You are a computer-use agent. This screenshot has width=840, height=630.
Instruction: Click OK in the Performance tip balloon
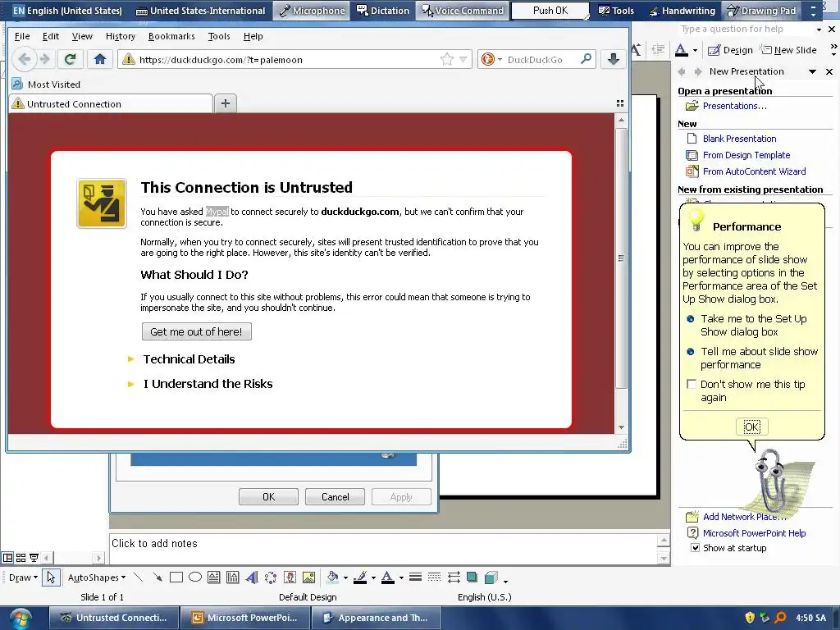751,427
